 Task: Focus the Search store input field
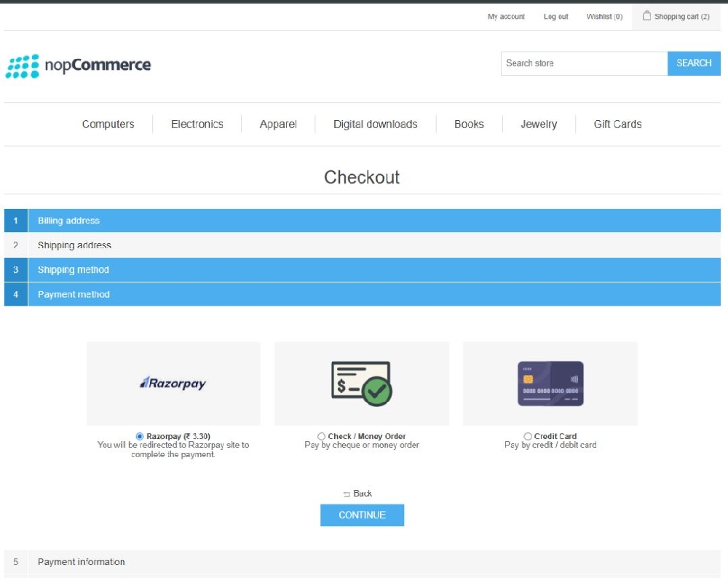584,63
